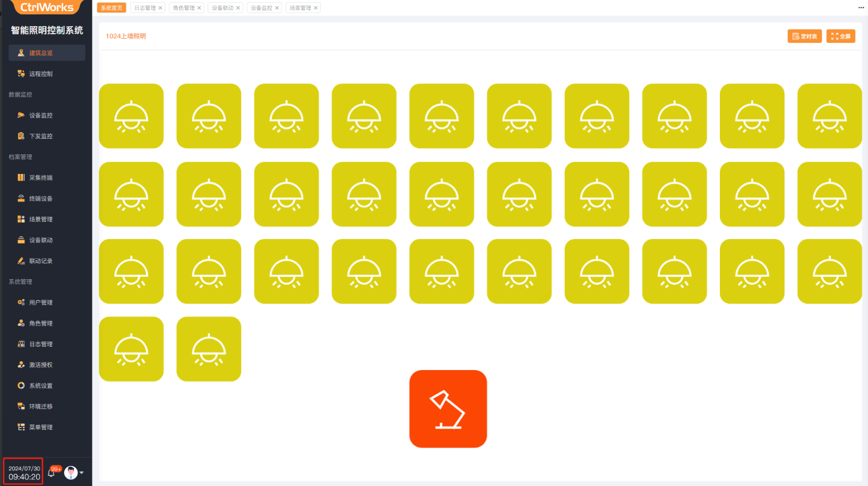The height and width of the screenshot is (486, 868).
Task: Switch to the 日志管理 tab
Action: [x=145, y=8]
